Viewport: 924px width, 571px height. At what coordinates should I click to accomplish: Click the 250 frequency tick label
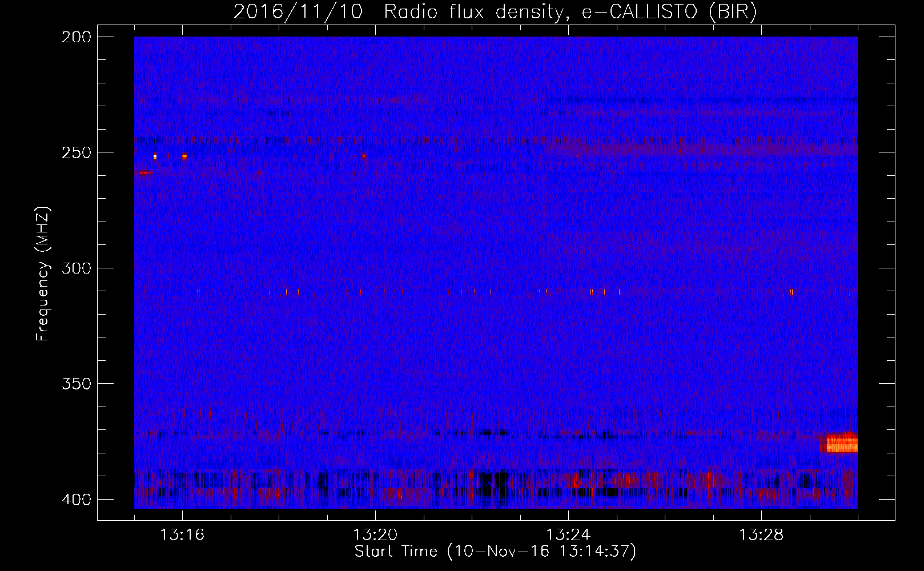coord(77,152)
